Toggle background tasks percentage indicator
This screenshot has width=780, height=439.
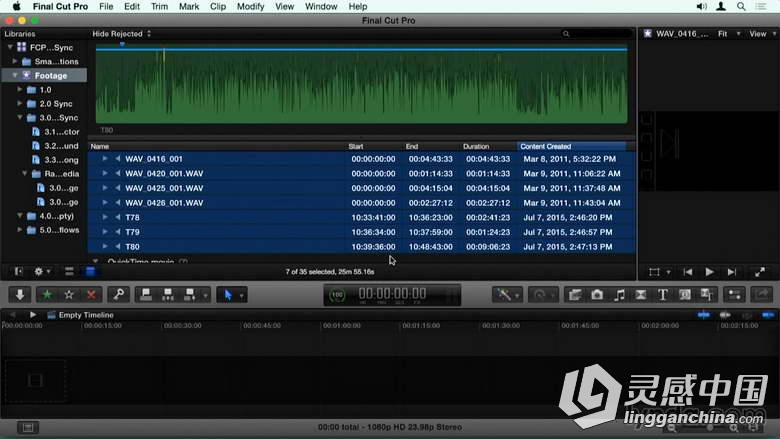[337, 295]
